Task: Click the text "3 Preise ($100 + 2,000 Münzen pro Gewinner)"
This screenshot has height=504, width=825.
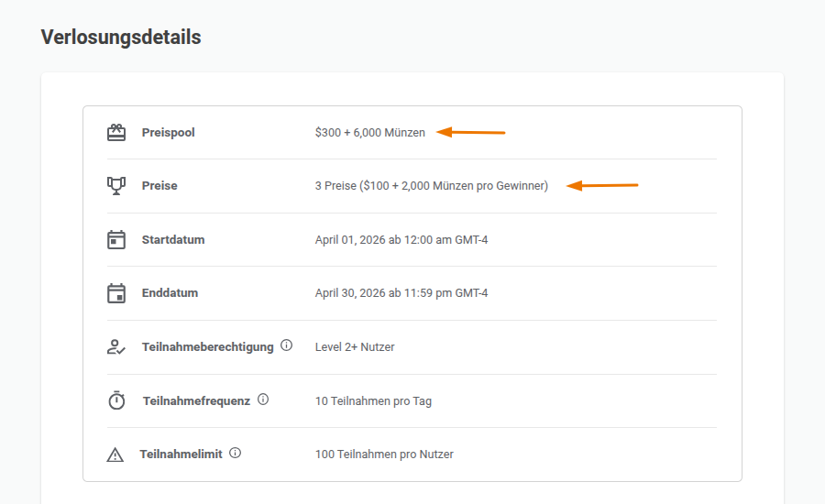Action: (432, 186)
